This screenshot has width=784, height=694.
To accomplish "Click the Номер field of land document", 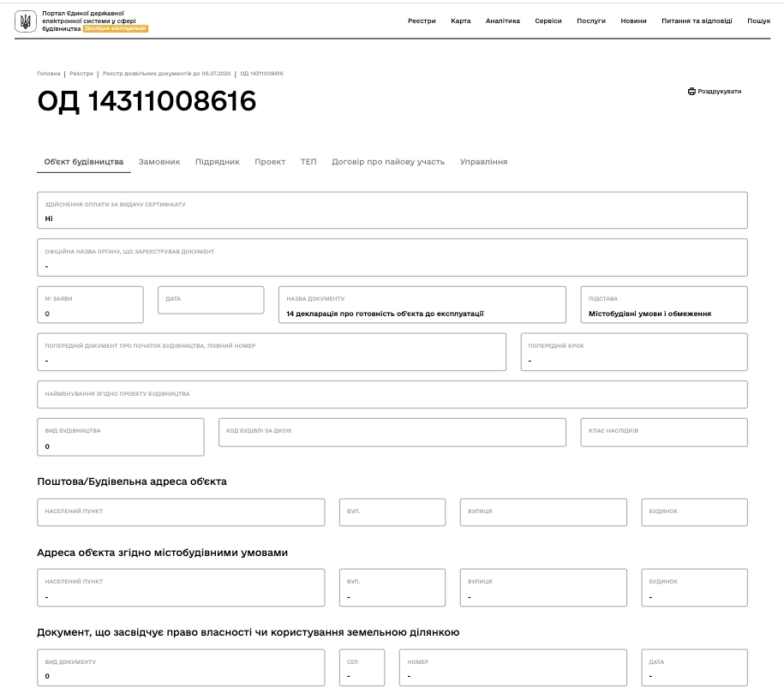I will tap(512, 667).
